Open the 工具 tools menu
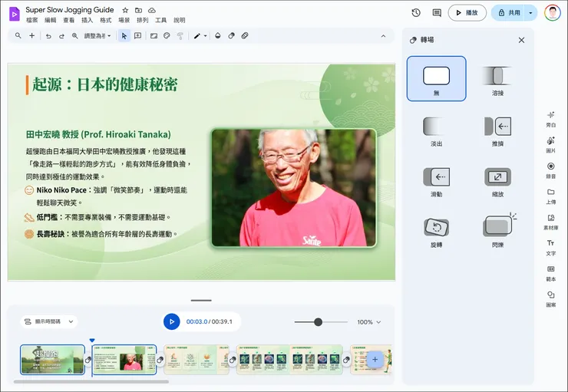Viewport: 568px width, 392px height. pyautogui.click(x=161, y=20)
